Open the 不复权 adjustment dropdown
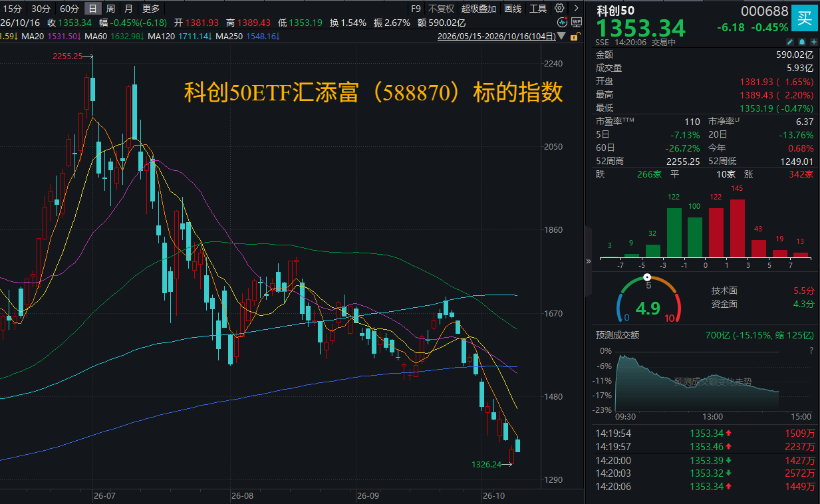820x504 pixels. 441,8
